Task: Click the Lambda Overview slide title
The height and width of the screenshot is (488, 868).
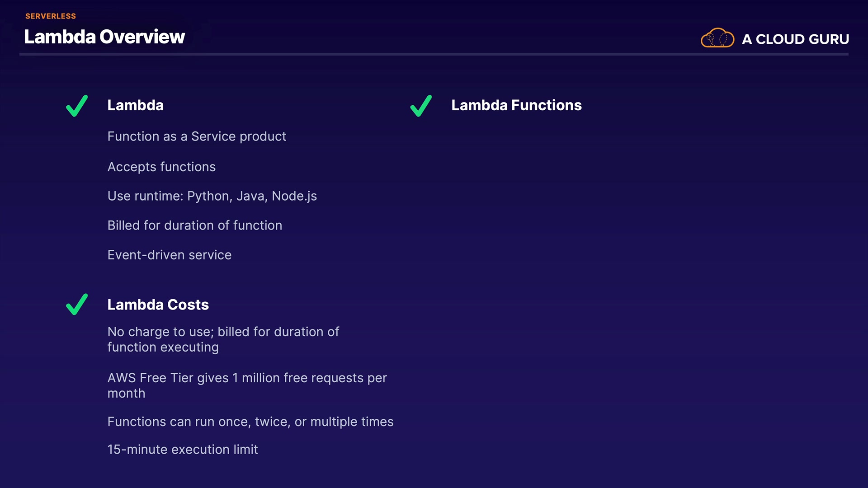Action: 104,37
